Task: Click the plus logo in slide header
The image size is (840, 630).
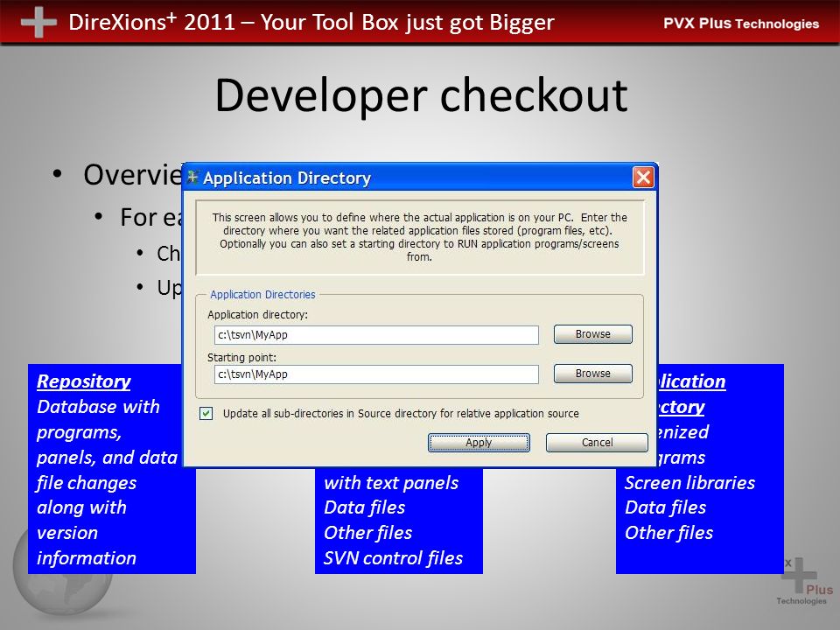Action: pyautogui.click(x=38, y=23)
